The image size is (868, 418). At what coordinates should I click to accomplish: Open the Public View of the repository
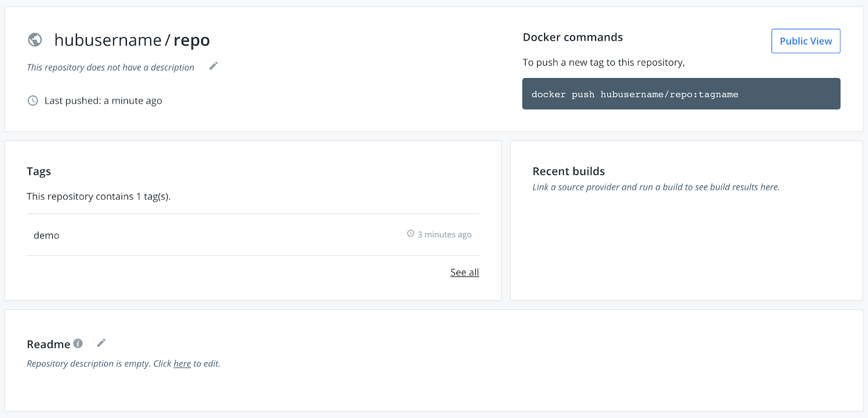[x=806, y=41]
